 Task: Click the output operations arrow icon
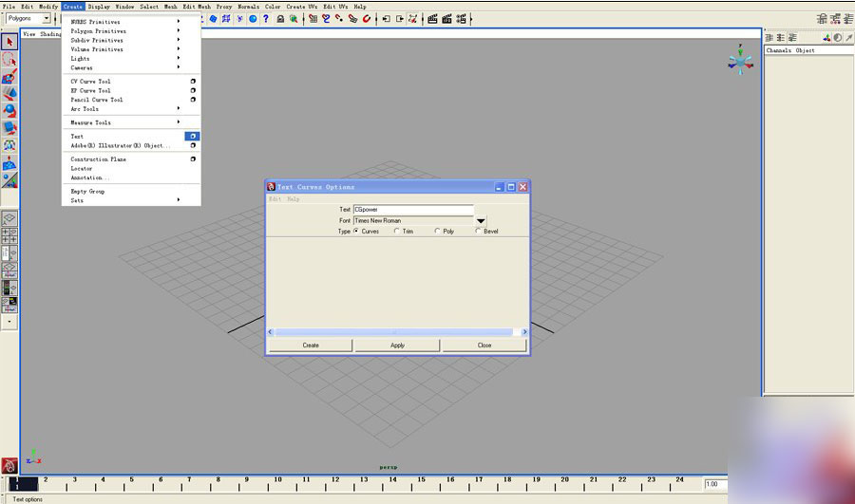click(x=399, y=19)
